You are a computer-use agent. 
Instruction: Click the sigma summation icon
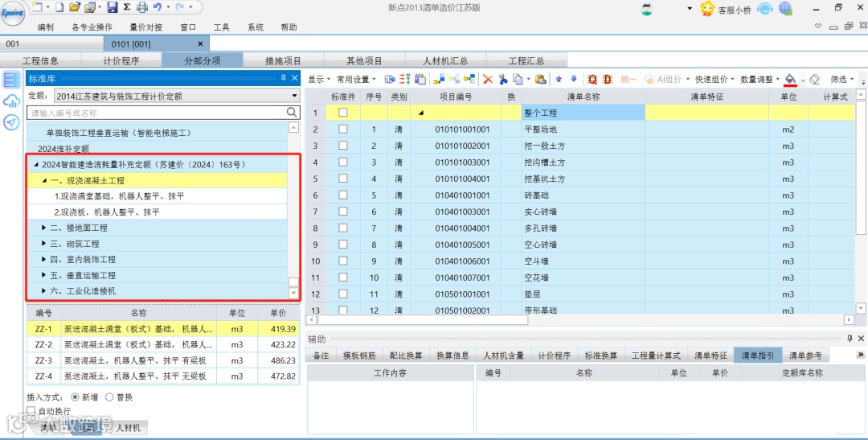click(x=127, y=7)
